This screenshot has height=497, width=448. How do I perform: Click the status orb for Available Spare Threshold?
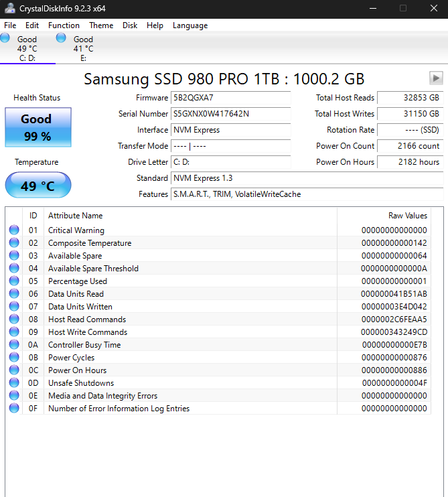(14, 268)
